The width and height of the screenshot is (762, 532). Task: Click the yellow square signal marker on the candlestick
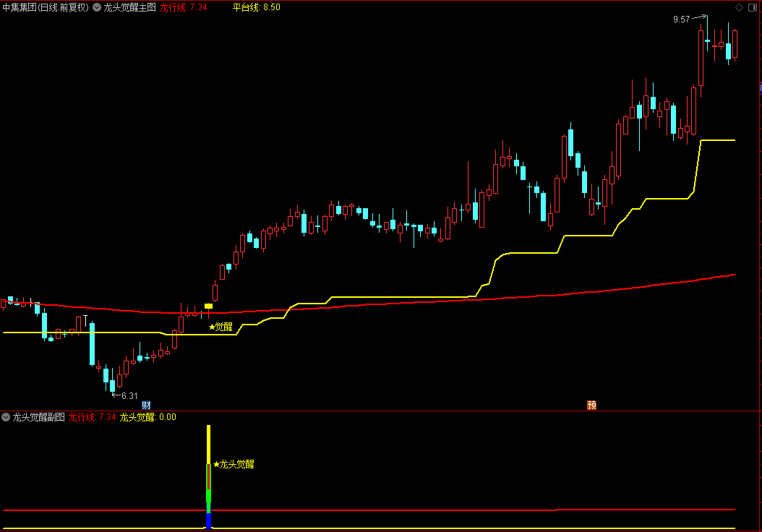(x=208, y=306)
